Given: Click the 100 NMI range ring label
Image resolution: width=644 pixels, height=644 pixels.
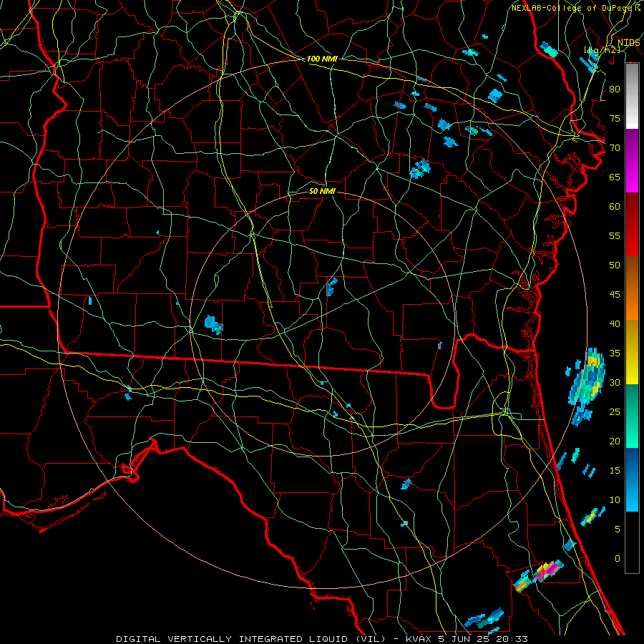Looking at the screenshot, I should point(322,59).
